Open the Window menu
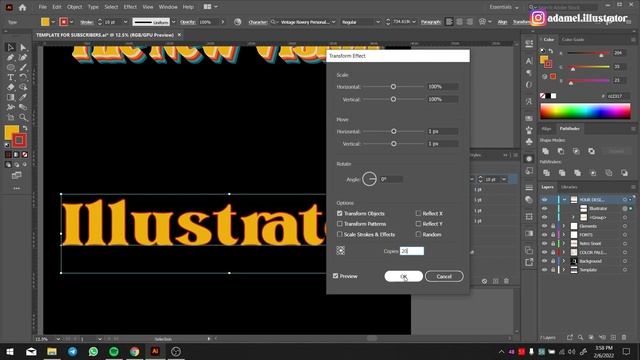This screenshot has height=360, width=640. click(168, 7)
